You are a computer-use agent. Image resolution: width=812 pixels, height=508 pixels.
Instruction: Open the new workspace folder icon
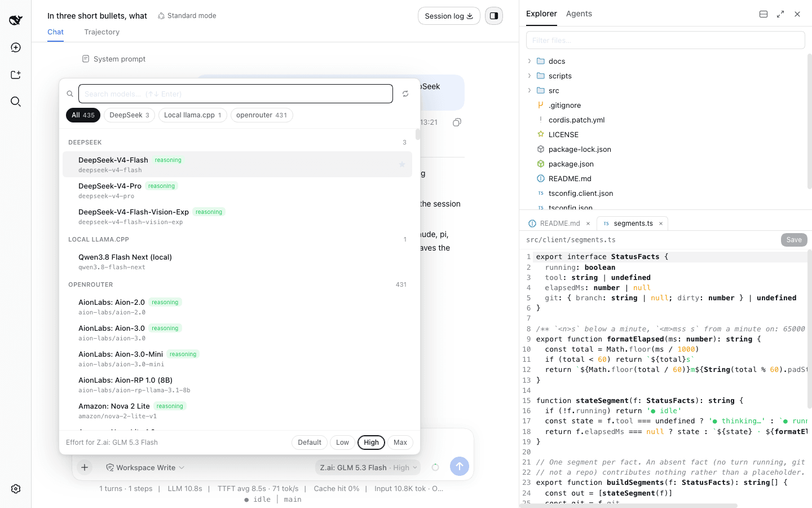click(x=16, y=75)
